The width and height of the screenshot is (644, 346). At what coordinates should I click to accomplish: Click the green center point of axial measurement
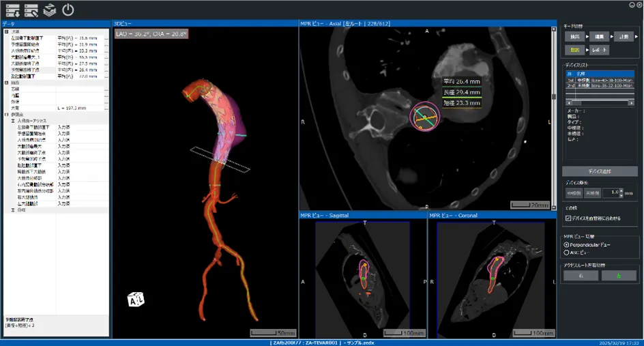click(x=424, y=118)
